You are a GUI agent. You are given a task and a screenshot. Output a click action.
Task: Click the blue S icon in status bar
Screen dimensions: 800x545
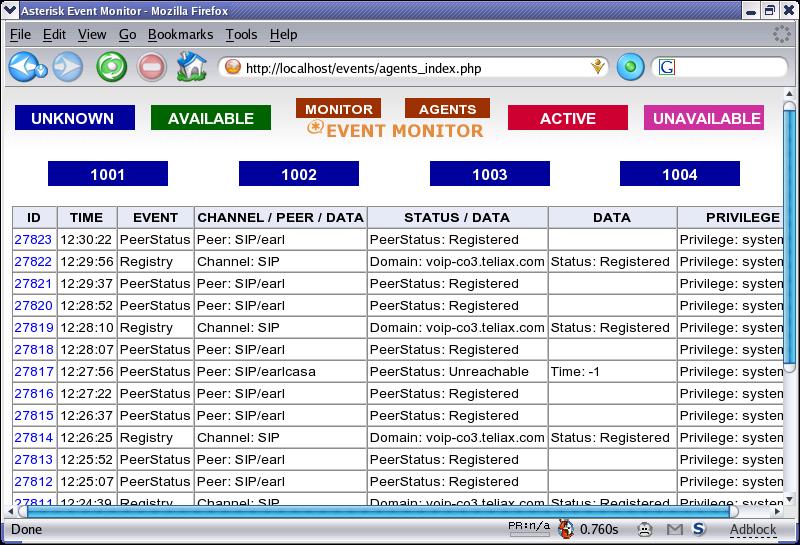pos(699,529)
